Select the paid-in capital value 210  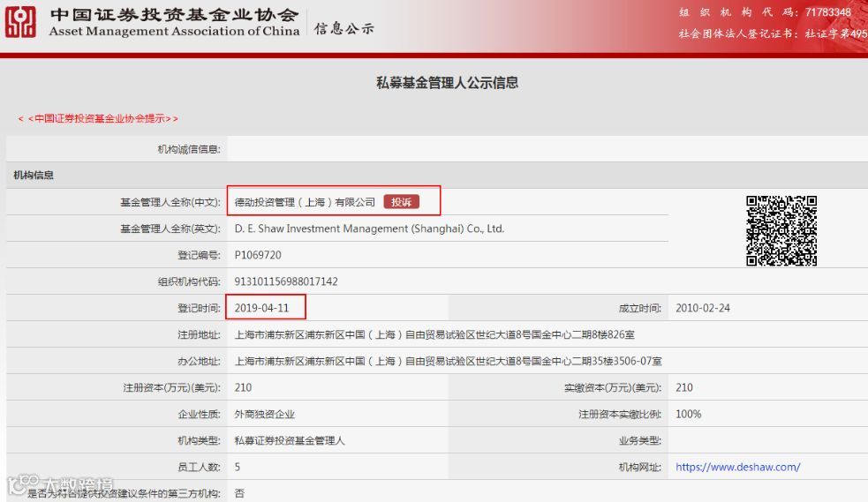(x=684, y=387)
